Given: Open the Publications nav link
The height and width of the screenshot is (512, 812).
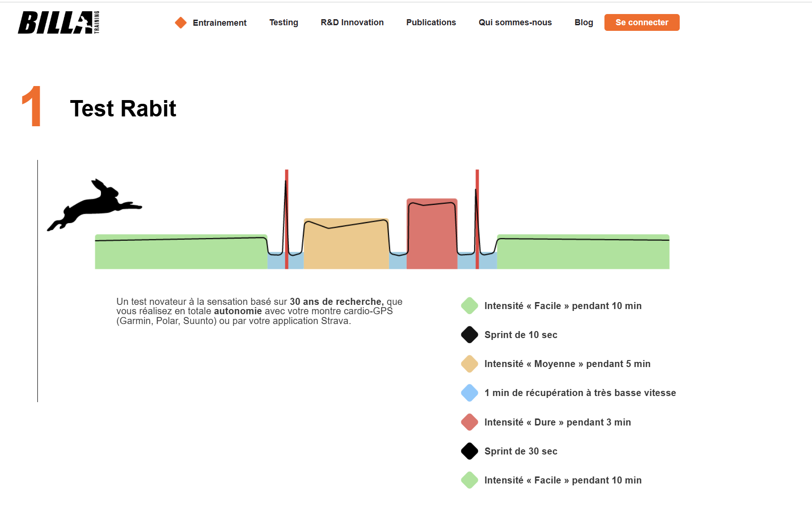Looking at the screenshot, I should [x=431, y=22].
